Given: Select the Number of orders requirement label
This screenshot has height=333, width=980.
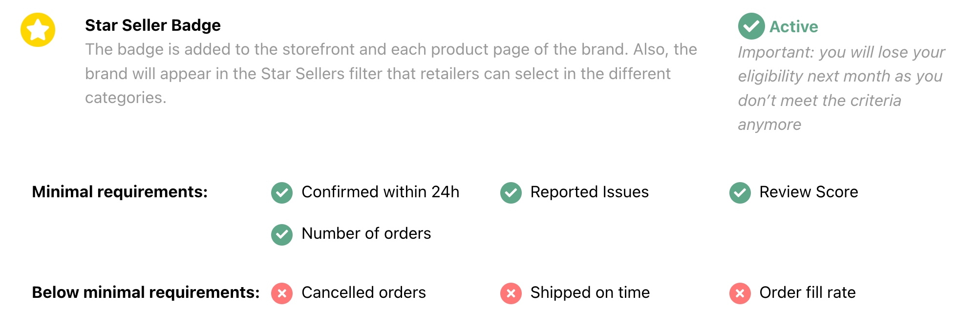Looking at the screenshot, I should [366, 233].
